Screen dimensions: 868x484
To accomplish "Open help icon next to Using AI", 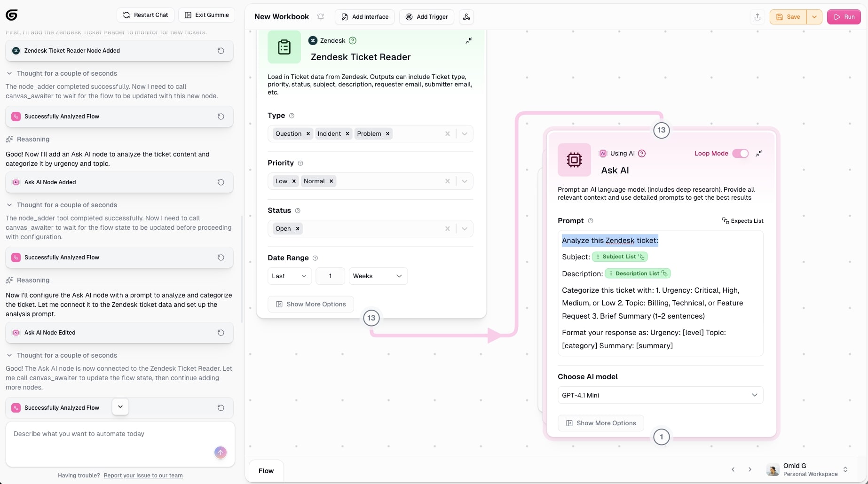I will point(642,153).
